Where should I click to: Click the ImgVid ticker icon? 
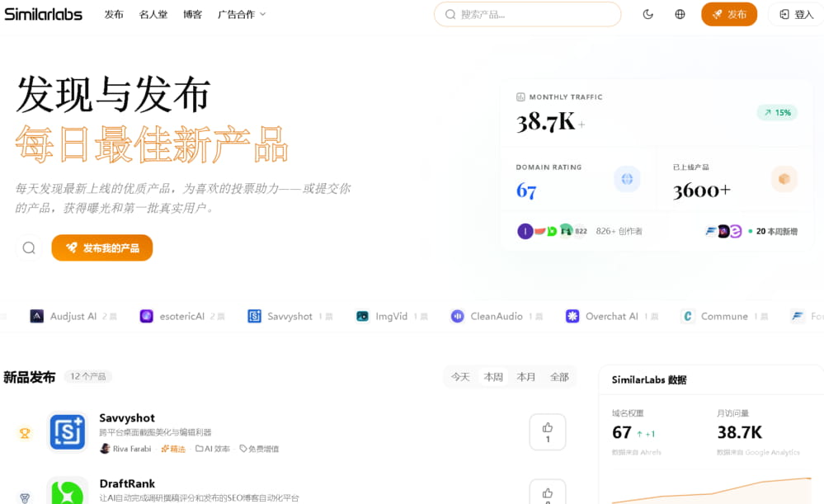(363, 317)
